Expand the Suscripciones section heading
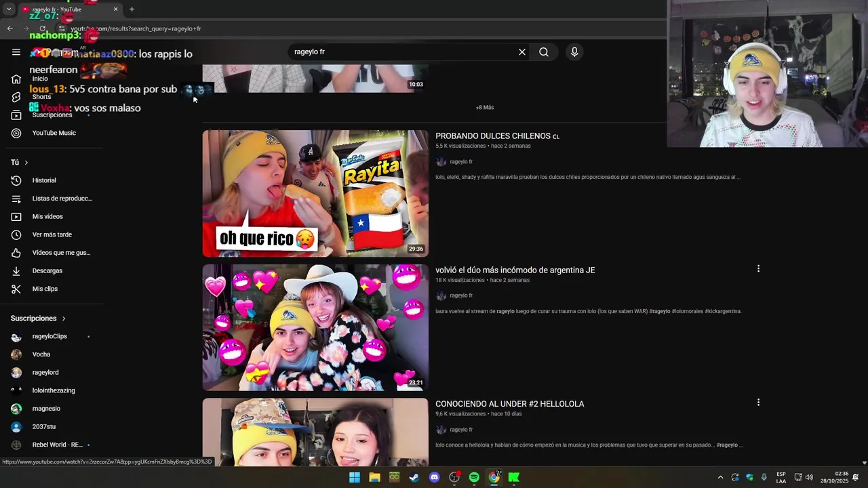This screenshot has width=868, height=488. tap(39, 319)
